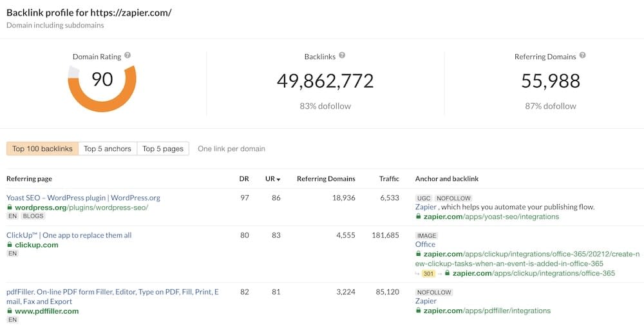The width and height of the screenshot is (644, 326).
Task: Select the Top 100 backlinks tab
Action: click(x=43, y=149)
